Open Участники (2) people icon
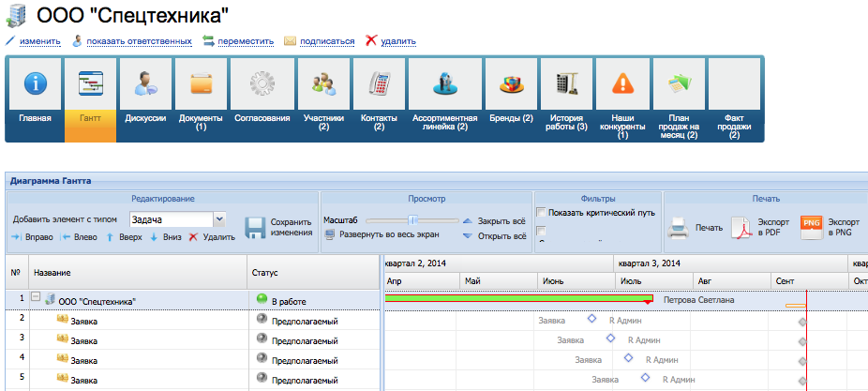The width and height of the screenshot is (868, 391). [x=323, y=84]
